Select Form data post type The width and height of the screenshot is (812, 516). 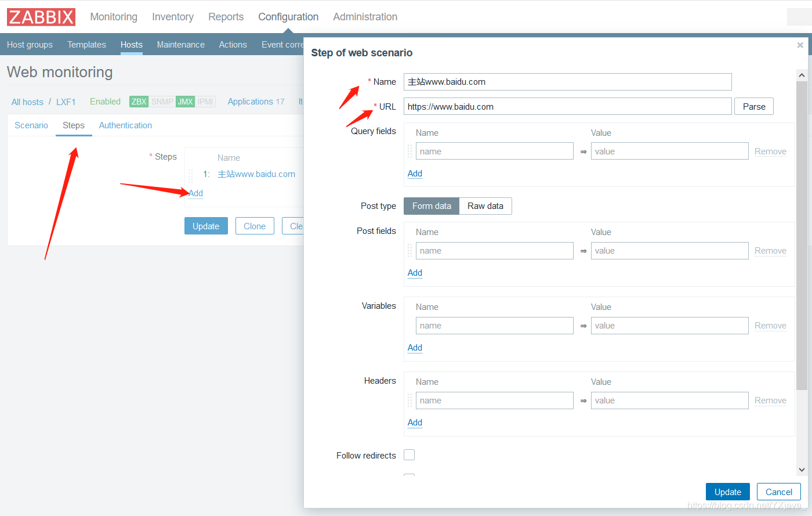(x=432, y=206)
